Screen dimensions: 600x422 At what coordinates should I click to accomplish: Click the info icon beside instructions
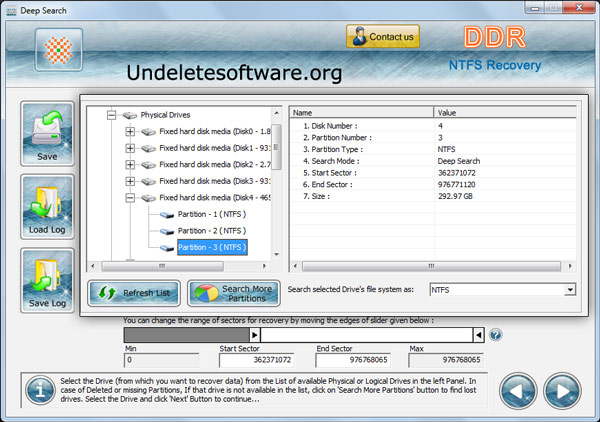[40, 390]
